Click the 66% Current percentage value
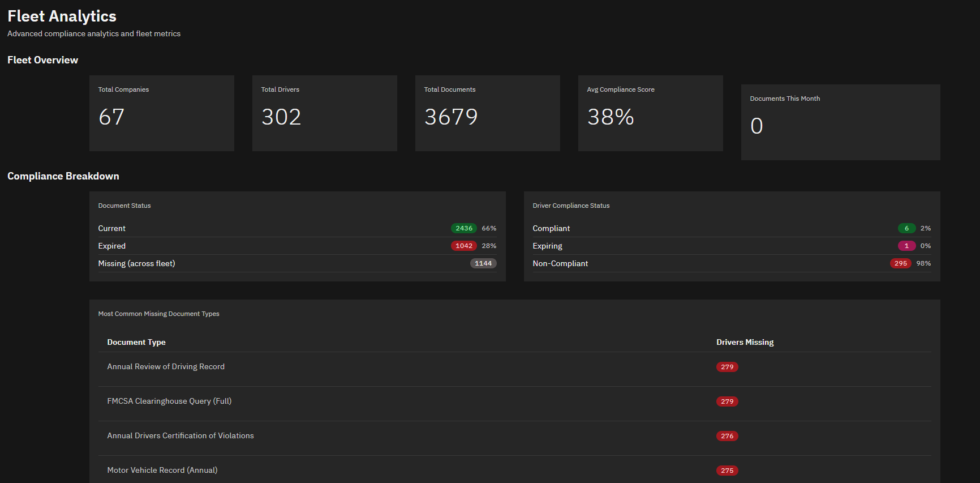 (x=489, y=228)
